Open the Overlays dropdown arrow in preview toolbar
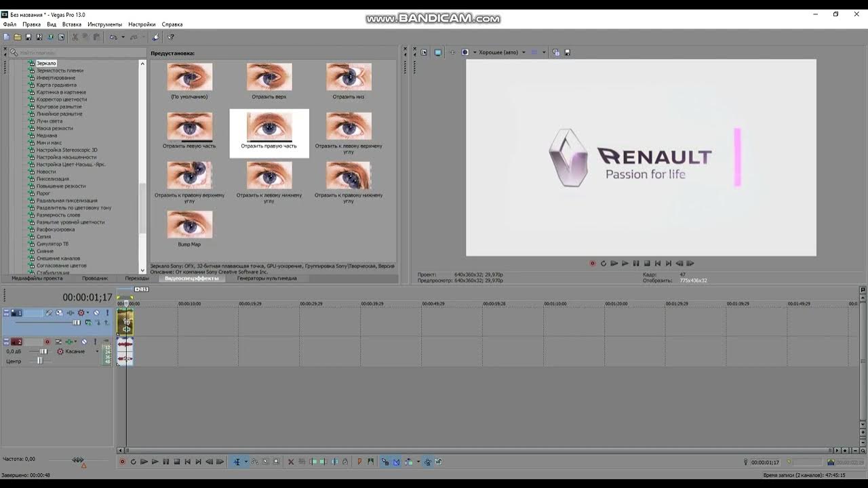 point(544,52)
